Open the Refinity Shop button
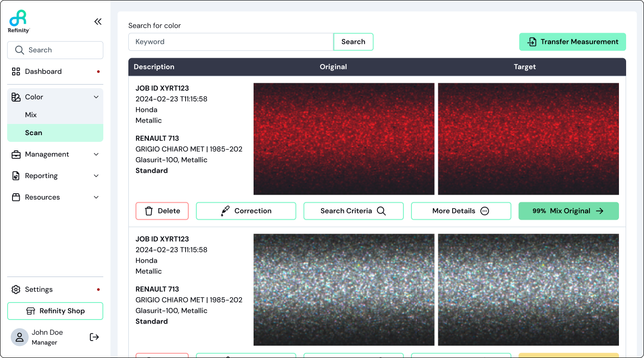 click(55, 311)
